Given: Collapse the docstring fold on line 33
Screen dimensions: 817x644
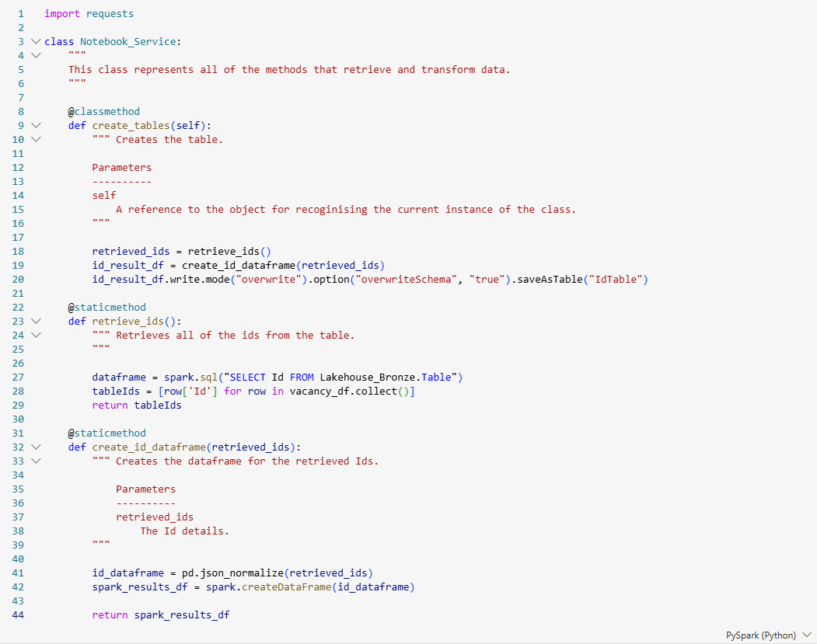Looking at the screenshot, I should [35, 461].
